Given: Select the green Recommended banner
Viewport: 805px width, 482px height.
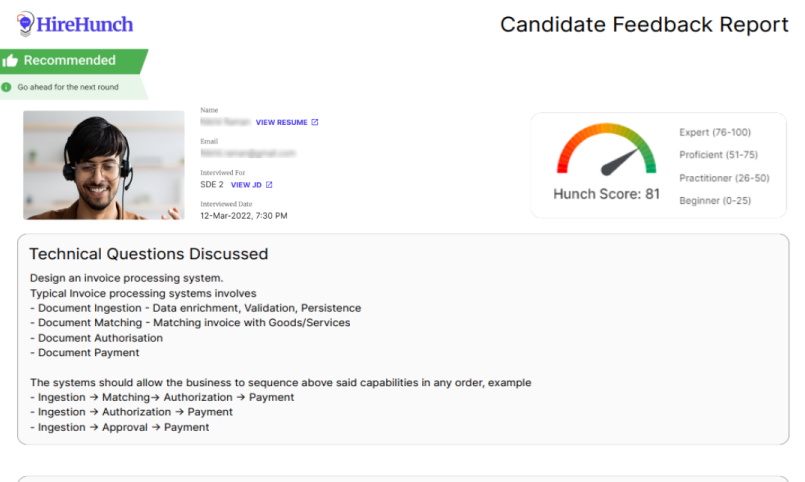Looking at the screenshot, I should pos(74,61).
